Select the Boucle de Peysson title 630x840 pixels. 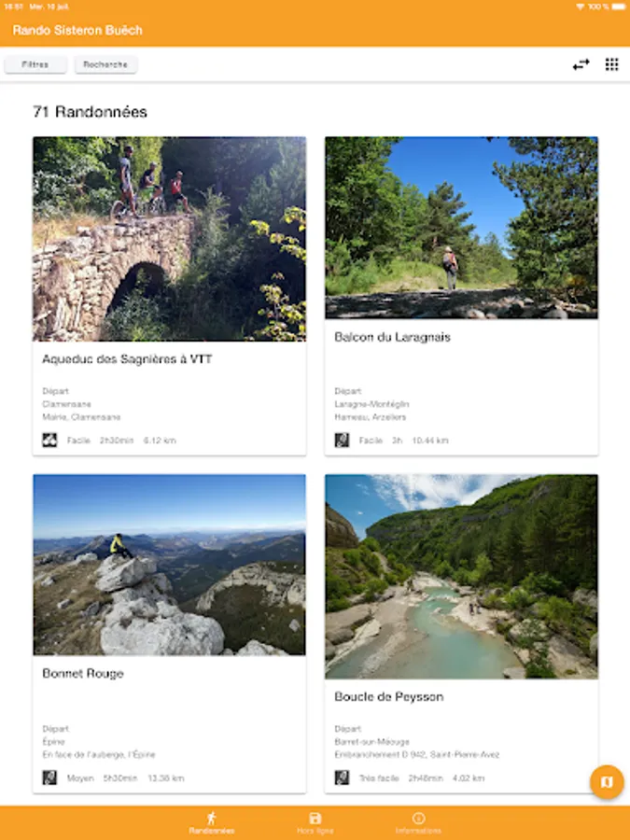click(x=388, y=696)
